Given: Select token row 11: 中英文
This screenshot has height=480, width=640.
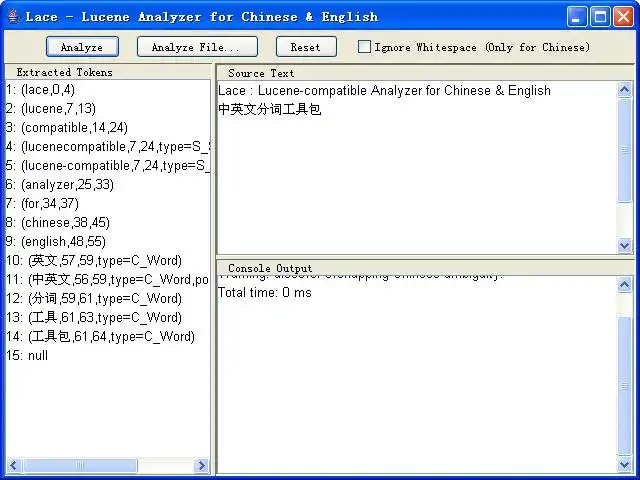Looking at the screenshot, I should tap(108, 279).
